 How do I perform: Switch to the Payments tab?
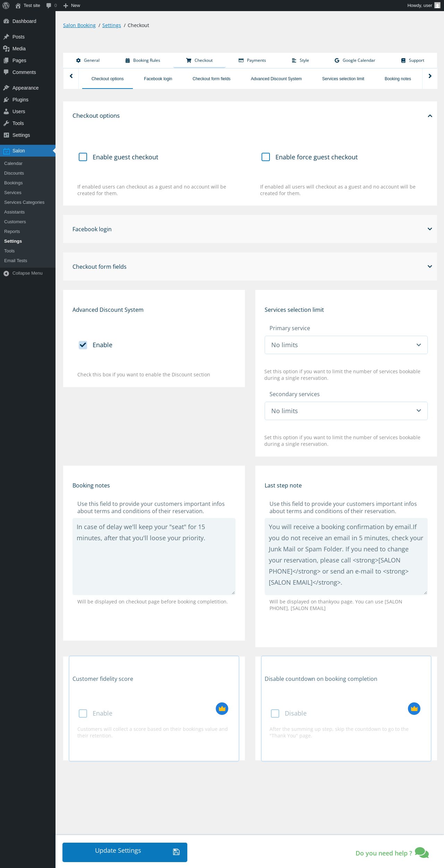coord(252,60)
